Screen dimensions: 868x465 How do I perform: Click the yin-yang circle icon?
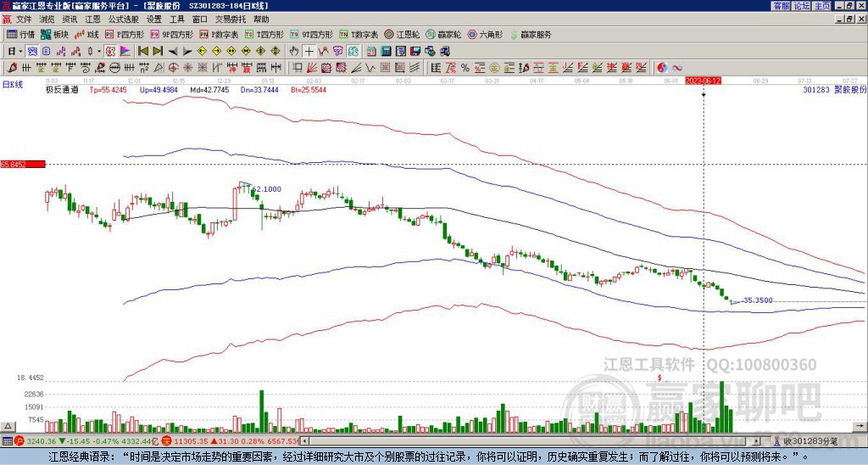tap(662, 68)
